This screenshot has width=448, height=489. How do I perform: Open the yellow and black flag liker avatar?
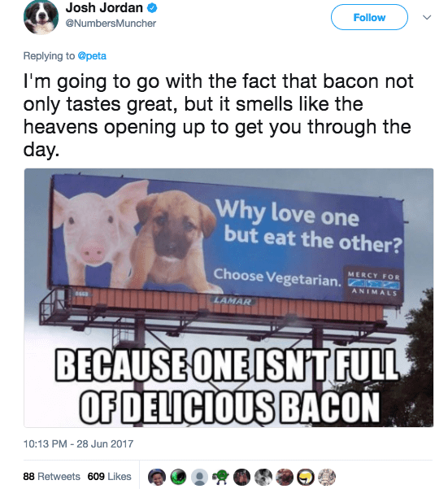pos(306,477)
